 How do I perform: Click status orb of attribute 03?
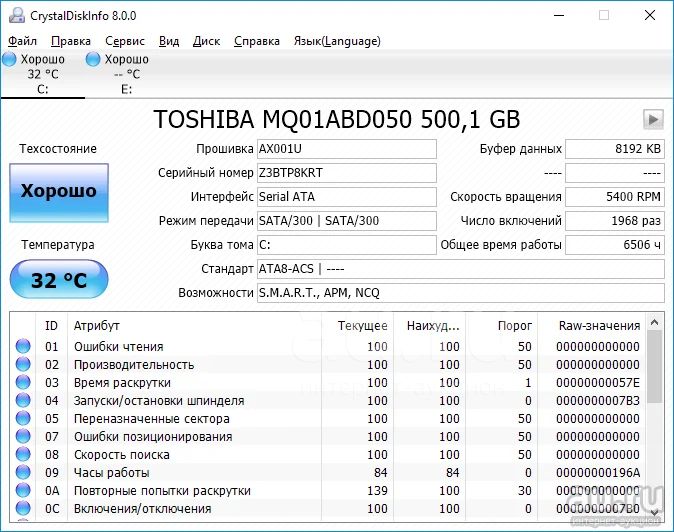pos(23,382)
